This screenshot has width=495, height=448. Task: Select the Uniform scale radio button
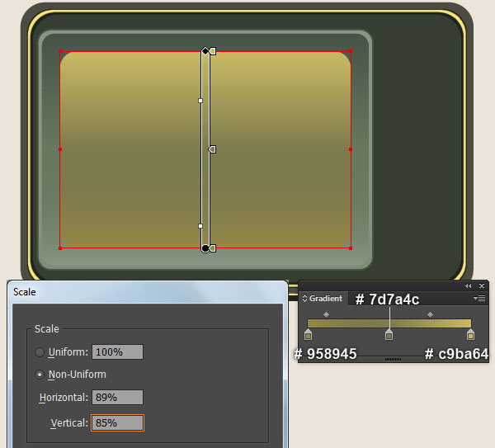click(40, 352)
